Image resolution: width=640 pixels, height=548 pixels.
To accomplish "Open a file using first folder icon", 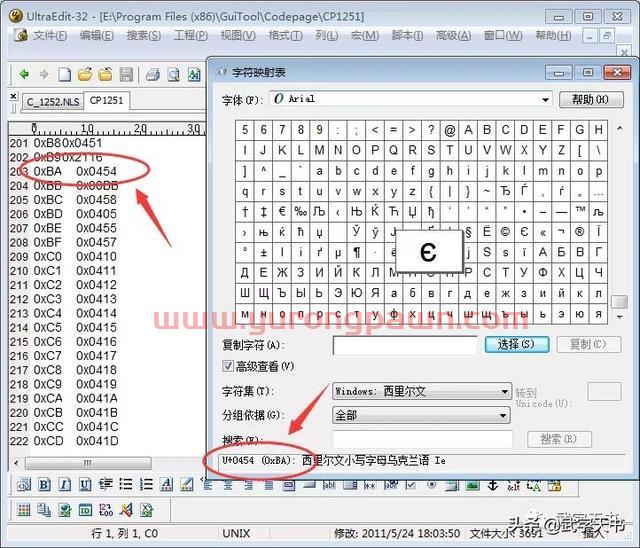I will click(x=85, y=75).
